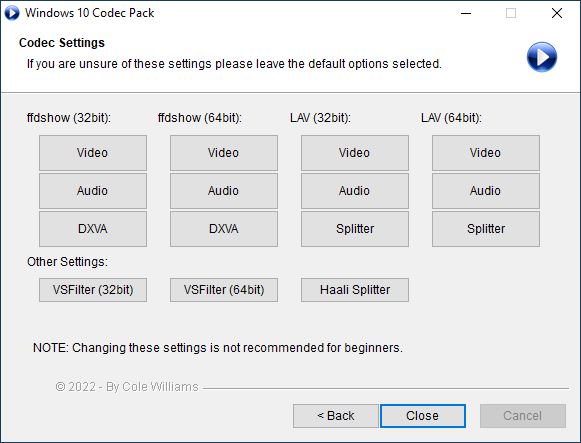Open ffdshow 64bit Video settings
Screen dimensions: 581x443
tap(224, 153)
